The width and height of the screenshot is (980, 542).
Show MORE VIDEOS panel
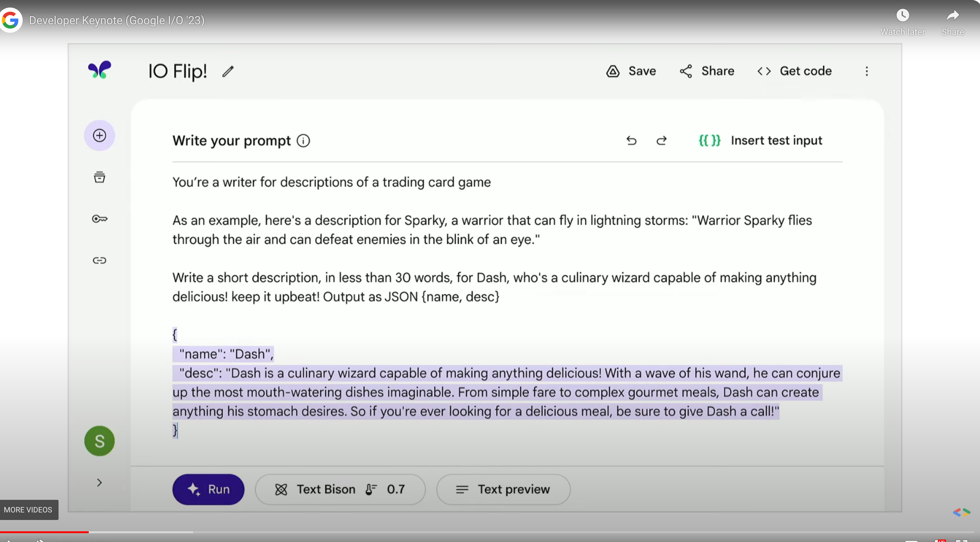point(29,510)
